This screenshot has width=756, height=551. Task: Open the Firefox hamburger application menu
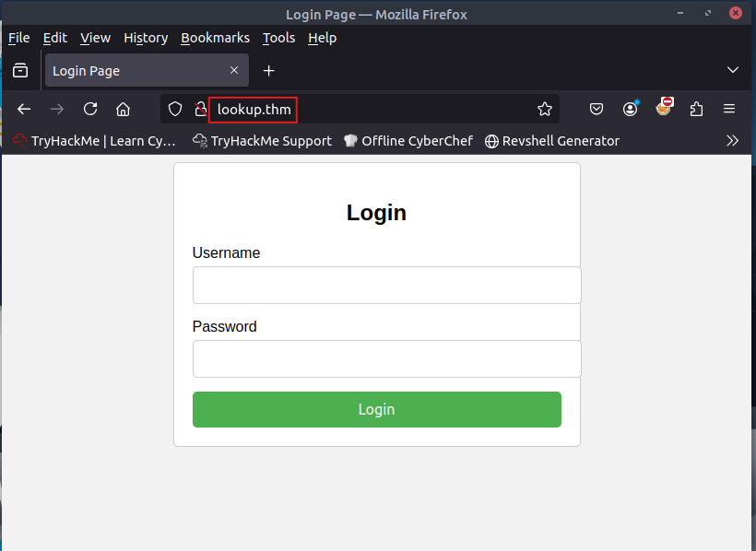coord(729,109)
